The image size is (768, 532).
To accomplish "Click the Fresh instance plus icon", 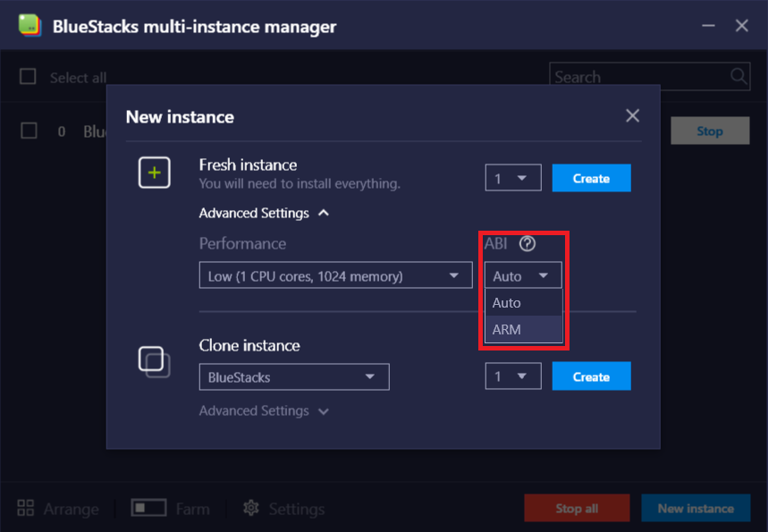I will [x=155, y=173].
